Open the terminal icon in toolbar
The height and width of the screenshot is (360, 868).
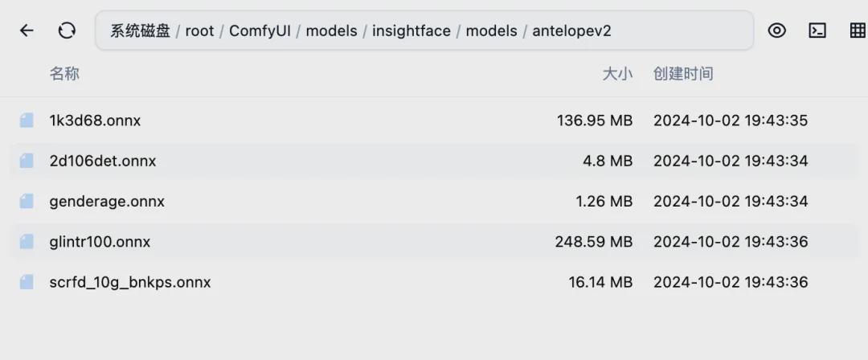pos(817,31)
